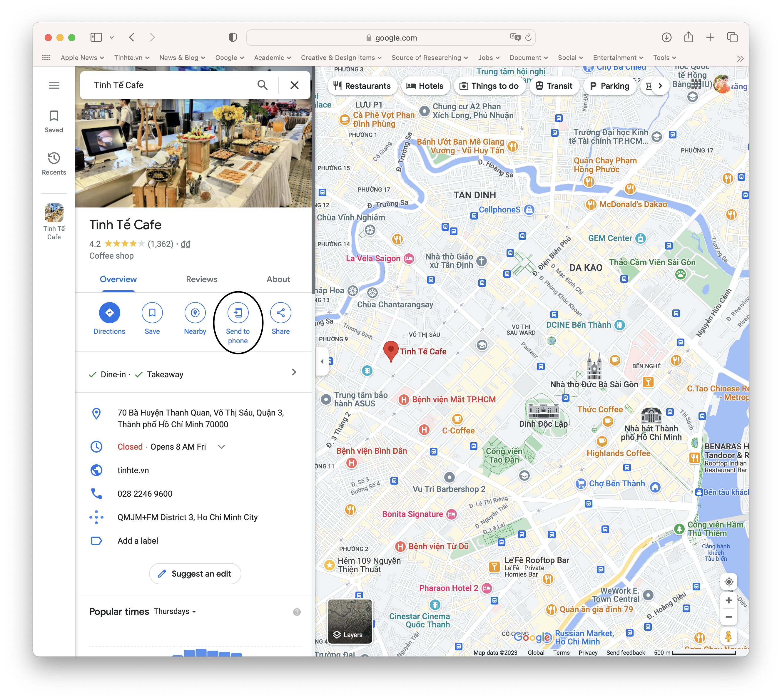Click Suggest an edit button
The width and height of the screenshot is (782, 700).
[x=195, y=573]
